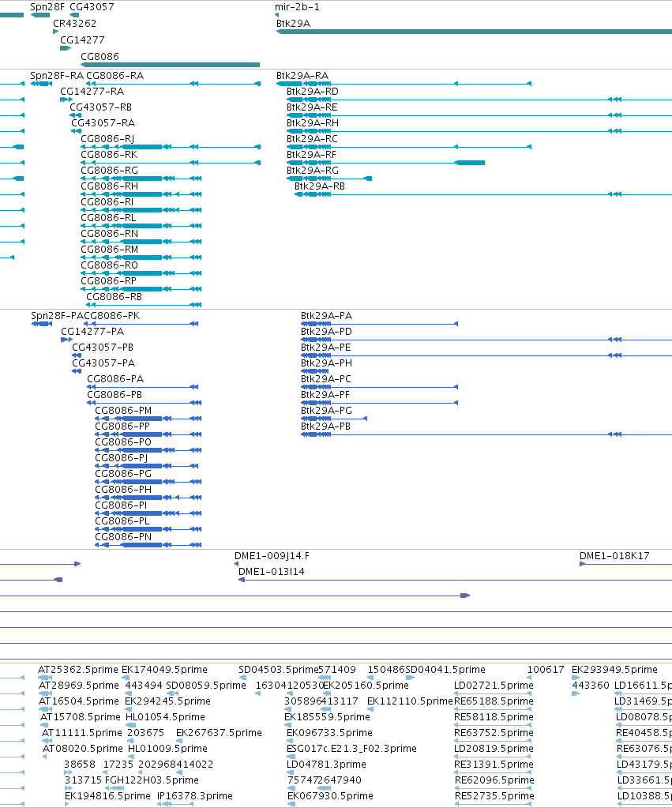This screenshot has height=808, width=672.
Task: Click BAC clone DME1-009J14.F
Action: click(272, 556)
